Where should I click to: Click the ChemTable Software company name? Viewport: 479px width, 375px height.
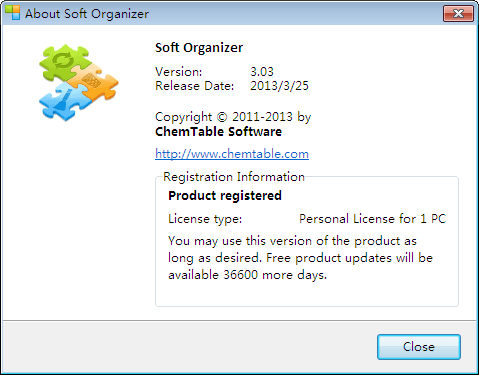218,132
